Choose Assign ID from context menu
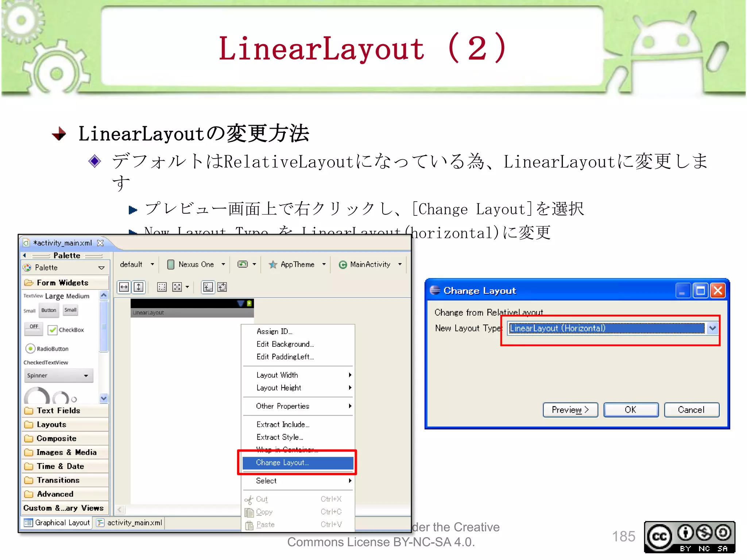 298,331
